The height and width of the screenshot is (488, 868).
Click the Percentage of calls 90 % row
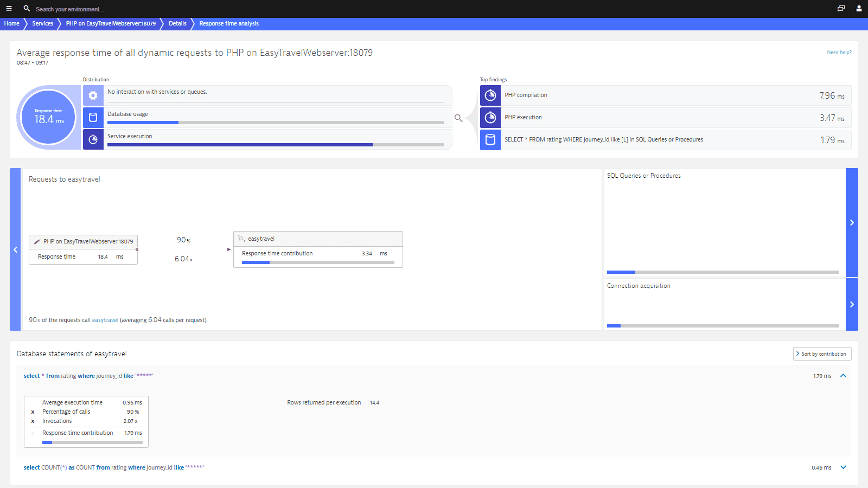coord(87,412)
